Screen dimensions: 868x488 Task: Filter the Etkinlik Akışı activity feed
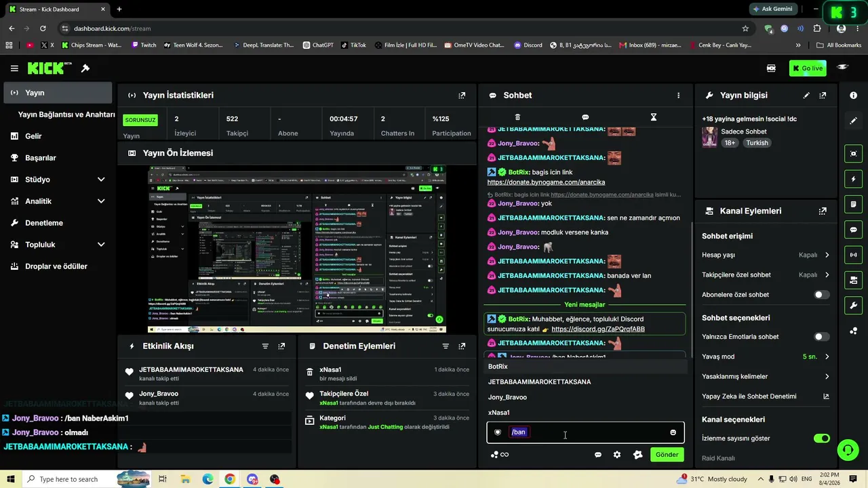(x=265, y=346)
